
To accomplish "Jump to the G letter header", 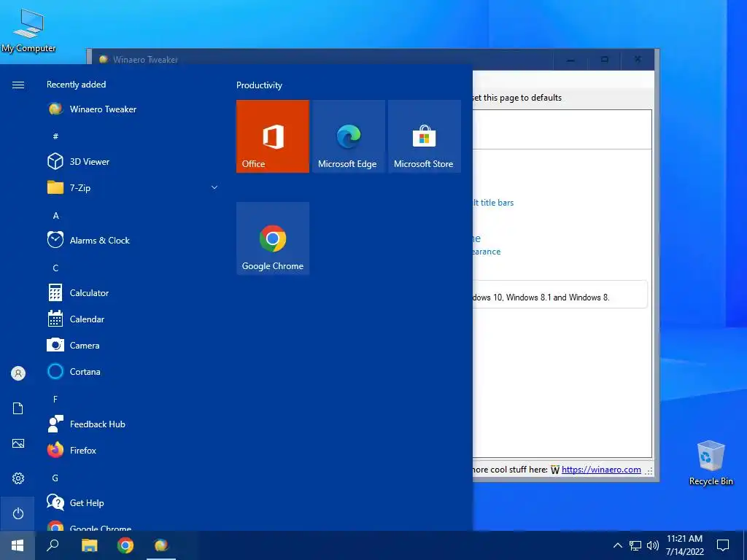I will (55, 478).
